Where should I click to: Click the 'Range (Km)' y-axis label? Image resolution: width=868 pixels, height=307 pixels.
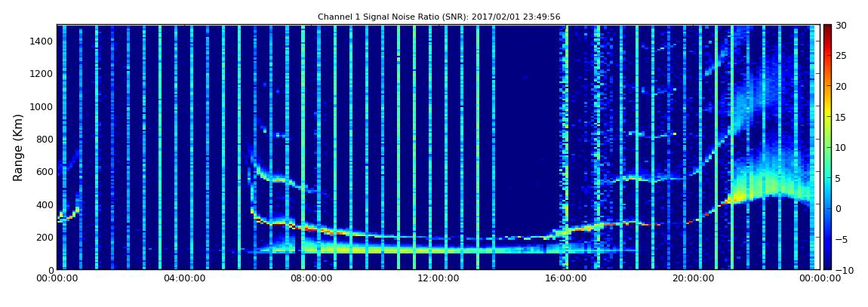17,148
